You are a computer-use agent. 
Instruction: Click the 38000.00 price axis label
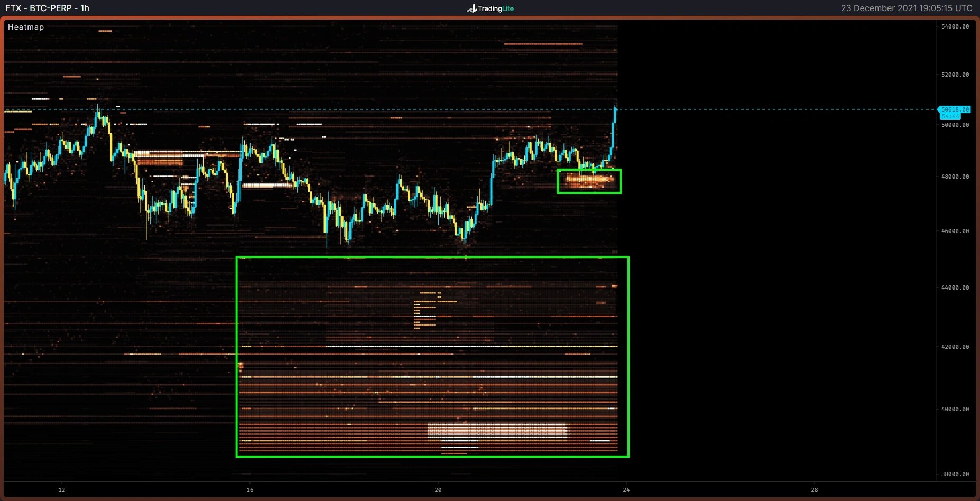tap(955, 474)
